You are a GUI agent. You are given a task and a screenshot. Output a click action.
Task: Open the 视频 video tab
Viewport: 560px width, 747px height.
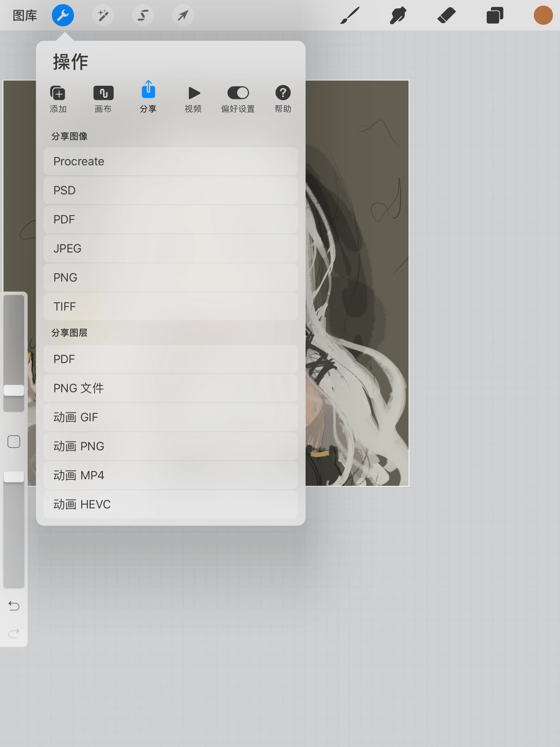pyautogui.click(x=193, y=99)
